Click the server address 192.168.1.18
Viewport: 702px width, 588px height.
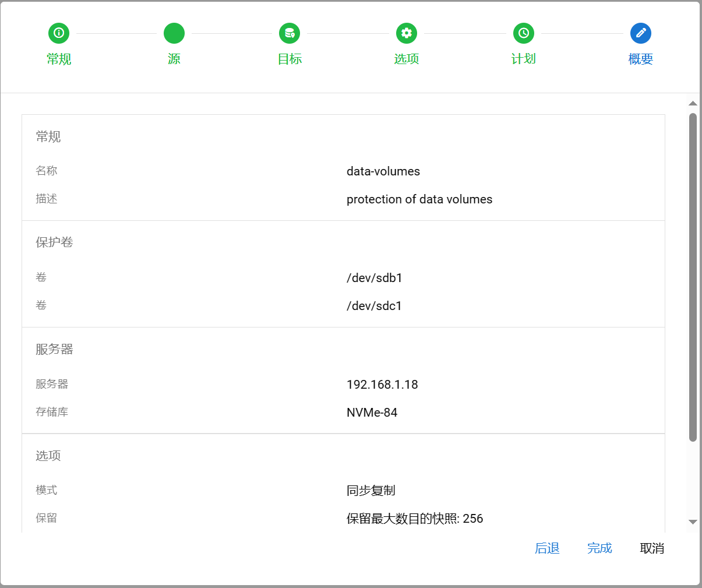coord(382,385)
